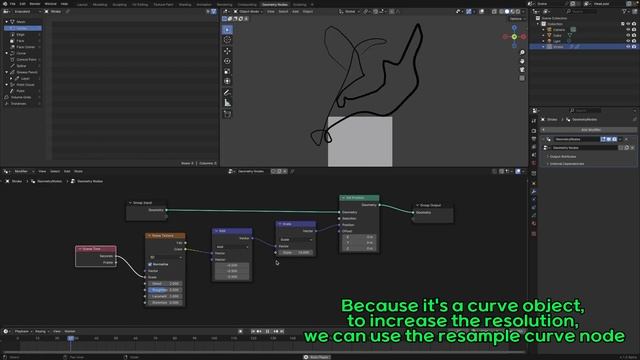640x360 pixels.
Task: Click the Add Modifier button
Action: click(590, 130)
